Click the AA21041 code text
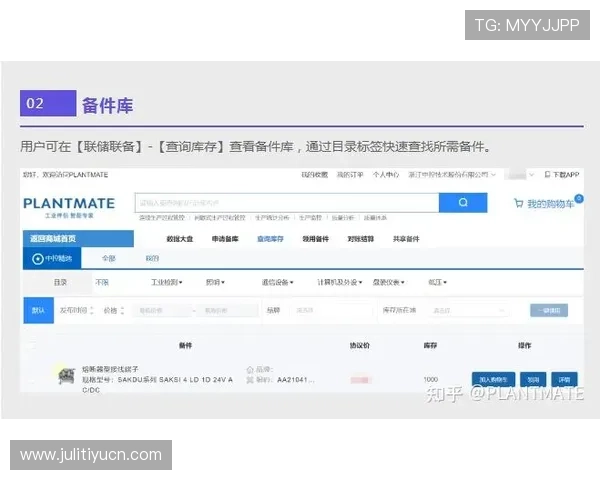This screenshot has width=600, height=480. [296, 380]
